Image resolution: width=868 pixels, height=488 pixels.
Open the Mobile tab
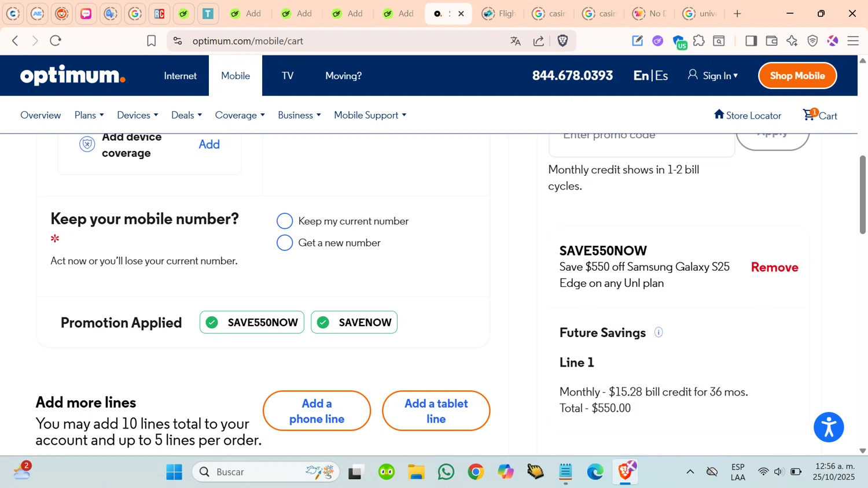[x=236, y=76]
